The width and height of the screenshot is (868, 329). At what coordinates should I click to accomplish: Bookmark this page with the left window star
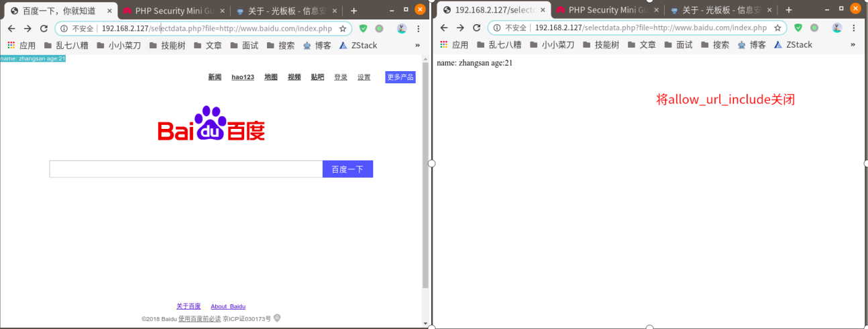(343, 29)
